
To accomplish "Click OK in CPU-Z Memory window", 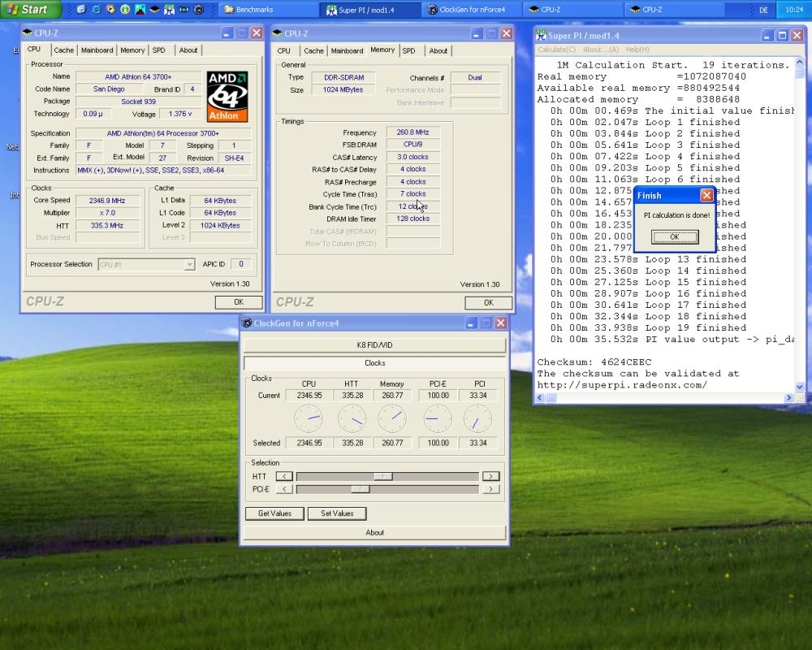I will 488,303.
